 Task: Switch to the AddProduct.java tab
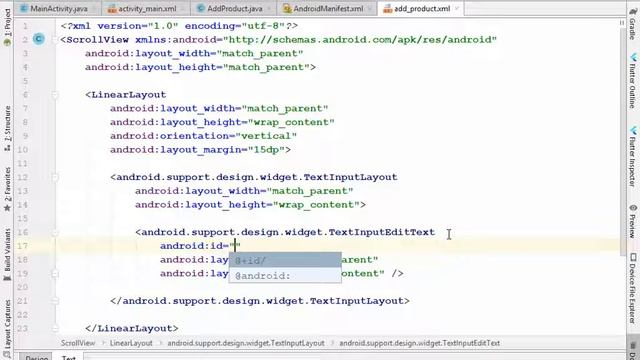pyautogui.click(x=234, y=8)
